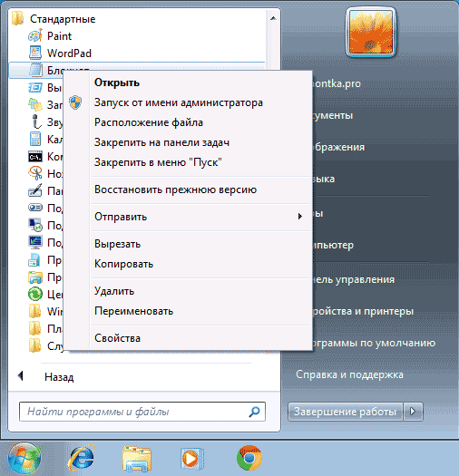459x476 pixels.
Task: Click the first Windows folder icon near the bottom
Action: [34, 311]
